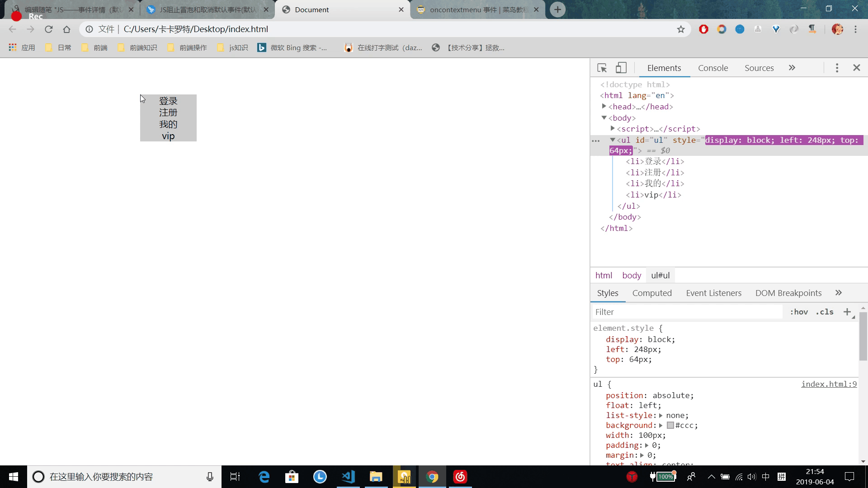Switch to the Sources tab
Image resolution: width=868 pixels, height=488 pixels.
759,68
